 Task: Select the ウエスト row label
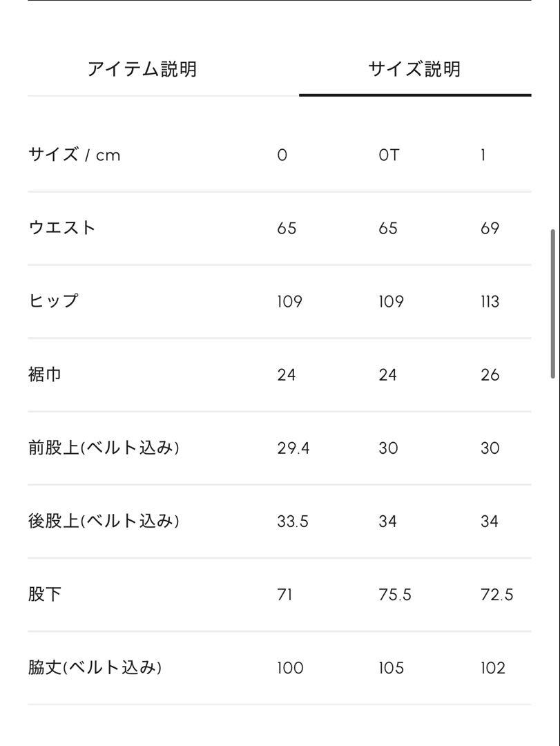point(62,228)
